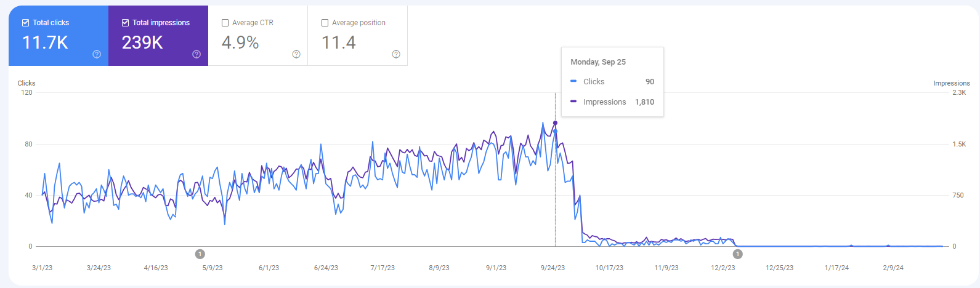Click the 1.5K impressions axis label
Screen dimensions: 980x288
click(x=959, y=145)
